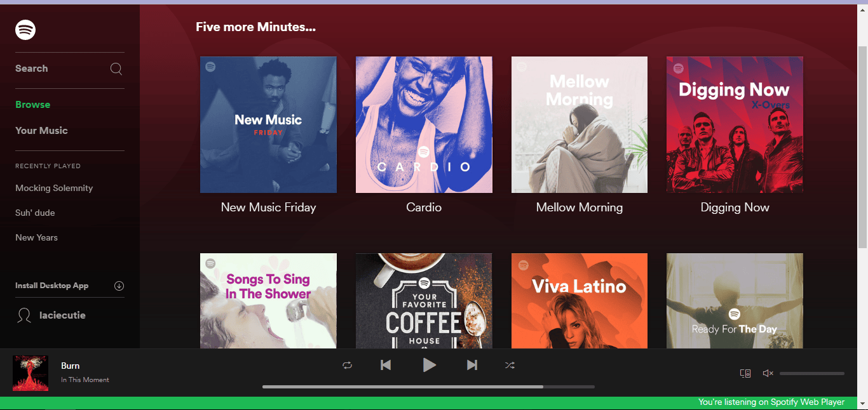Skip to the previous track
Viewport: 868px width, 410px height.
(x=386, y=365)
